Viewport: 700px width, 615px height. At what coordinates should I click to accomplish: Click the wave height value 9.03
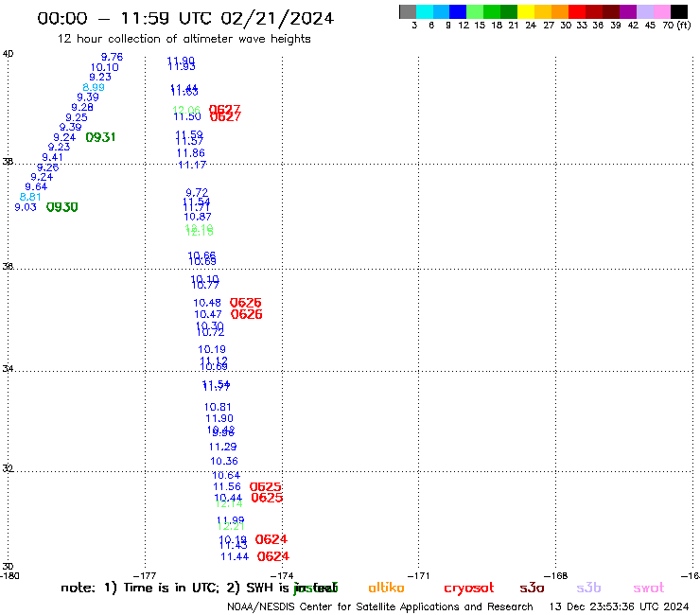click(x=26, y=207)
